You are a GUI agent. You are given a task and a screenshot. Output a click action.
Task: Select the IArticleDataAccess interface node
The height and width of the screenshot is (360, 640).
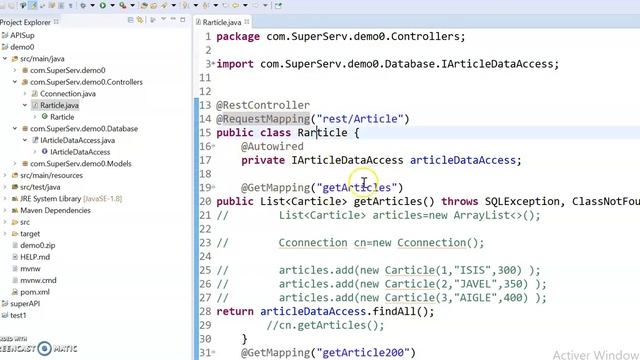pyautogui.click(x=80, y=152)
